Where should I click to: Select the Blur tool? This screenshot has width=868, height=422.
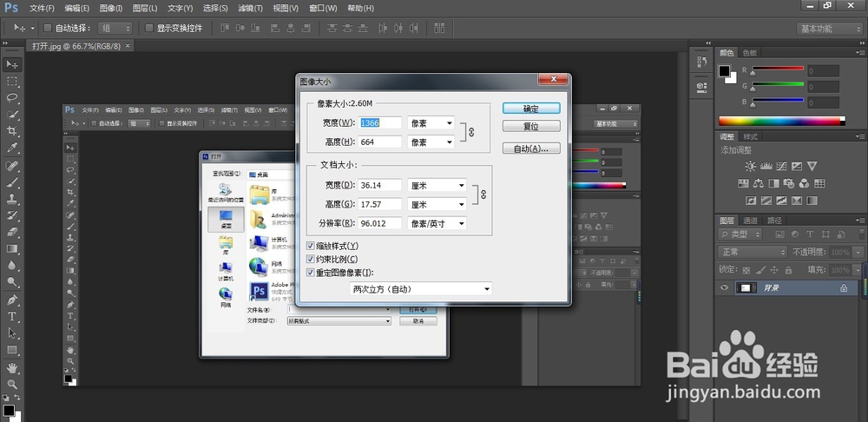click(11, 266)
